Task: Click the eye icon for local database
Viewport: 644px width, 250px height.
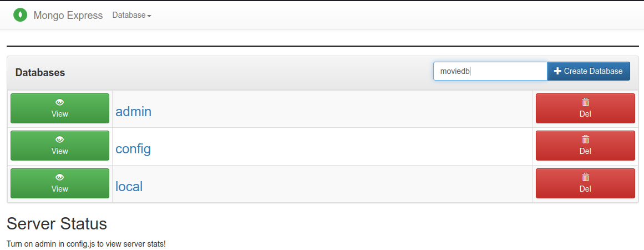Action: [60, 177]
